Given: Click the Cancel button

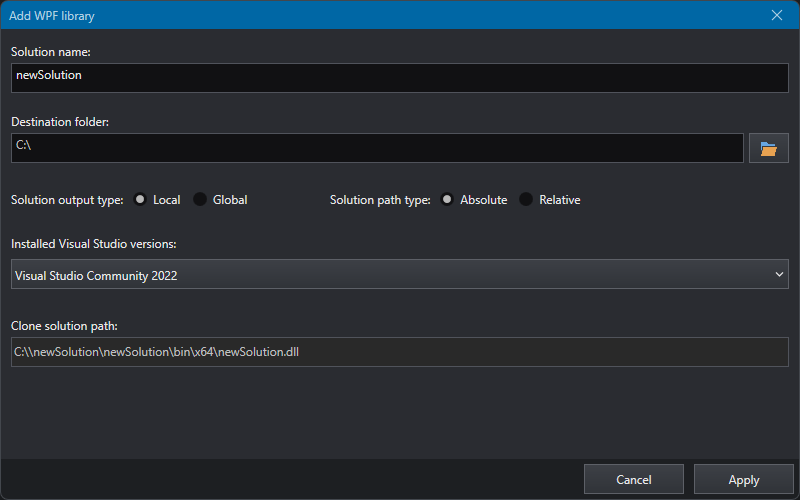Looking at the screenshot, I should click(634, 480).
